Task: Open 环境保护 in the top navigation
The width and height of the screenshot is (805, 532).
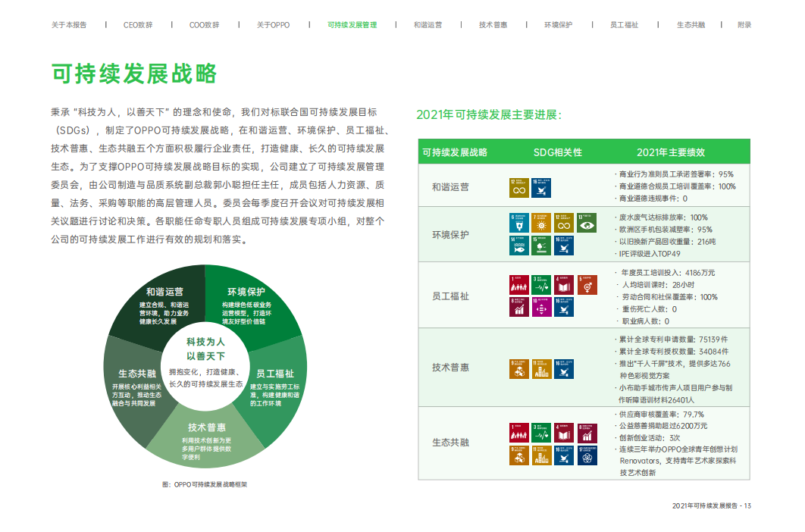Action: [x=558, y=25]
